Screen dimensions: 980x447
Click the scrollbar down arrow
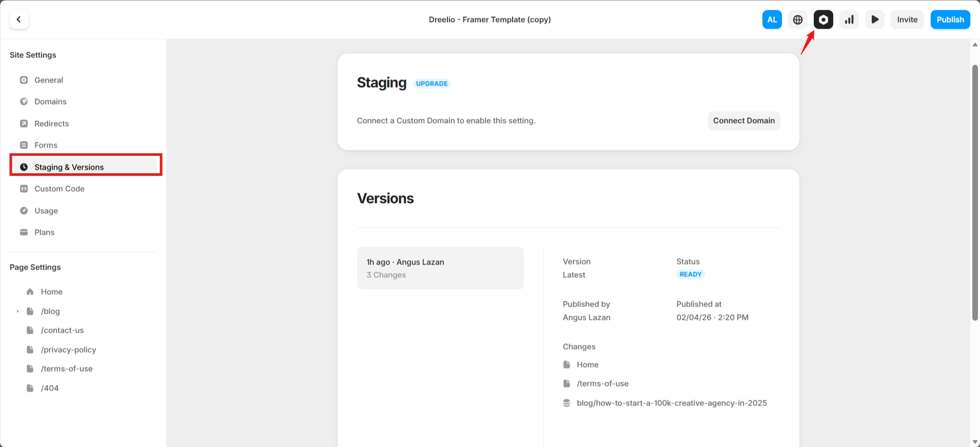[975, 442]
